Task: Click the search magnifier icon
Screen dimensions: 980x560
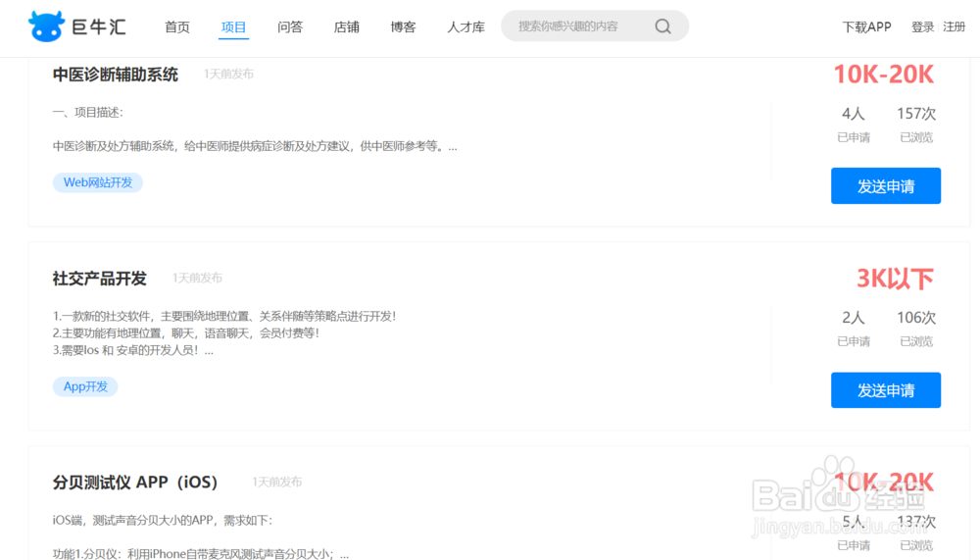Action: pyautogui.click(x=662, y=26)
